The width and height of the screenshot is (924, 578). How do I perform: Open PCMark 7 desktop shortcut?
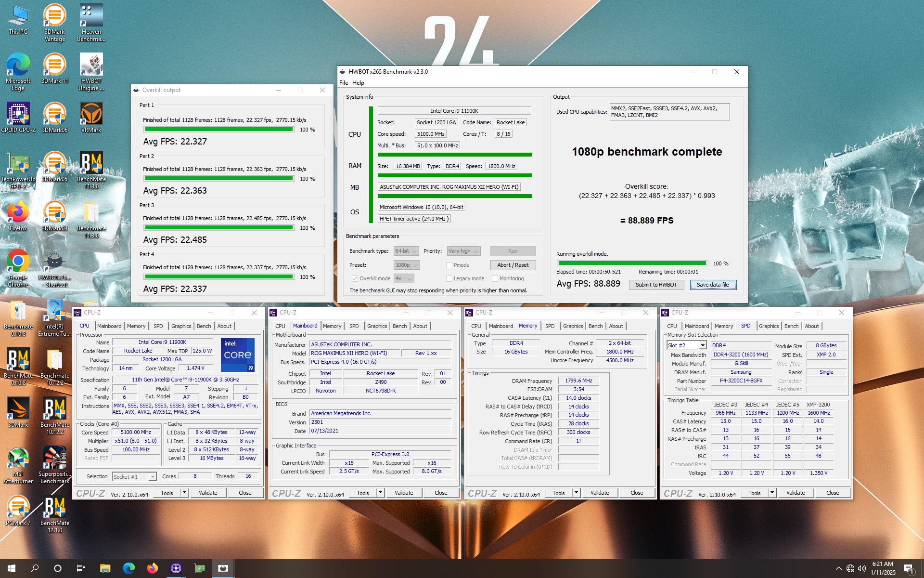click(18, 511)
